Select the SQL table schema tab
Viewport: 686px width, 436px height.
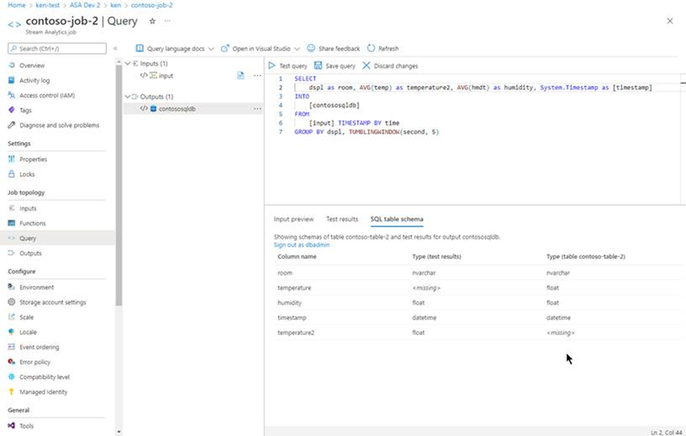[396, 219]
